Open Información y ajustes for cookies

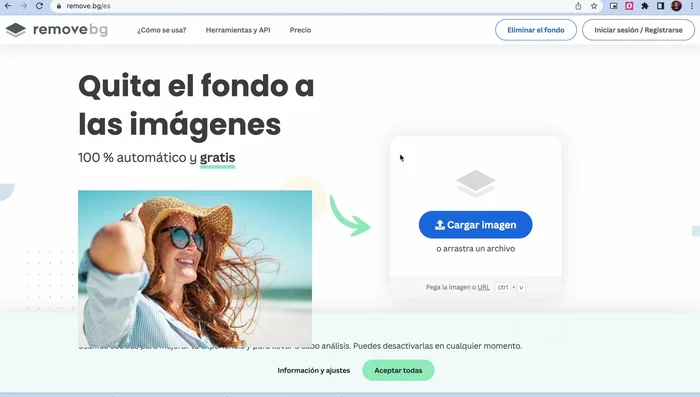(314, 370)
